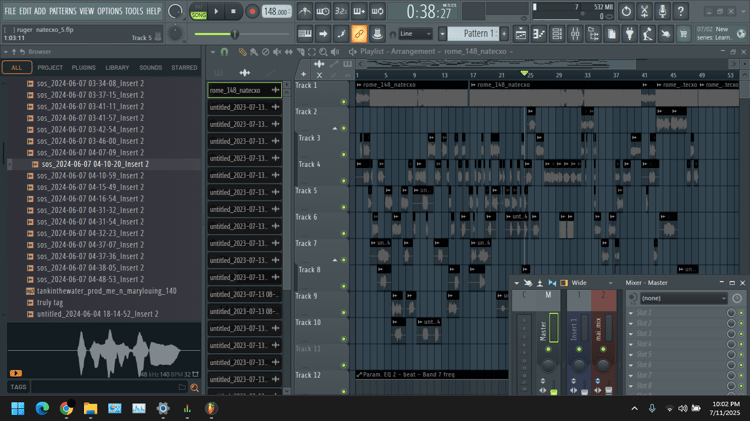Toggle overdub/blend recording icon

359,11
